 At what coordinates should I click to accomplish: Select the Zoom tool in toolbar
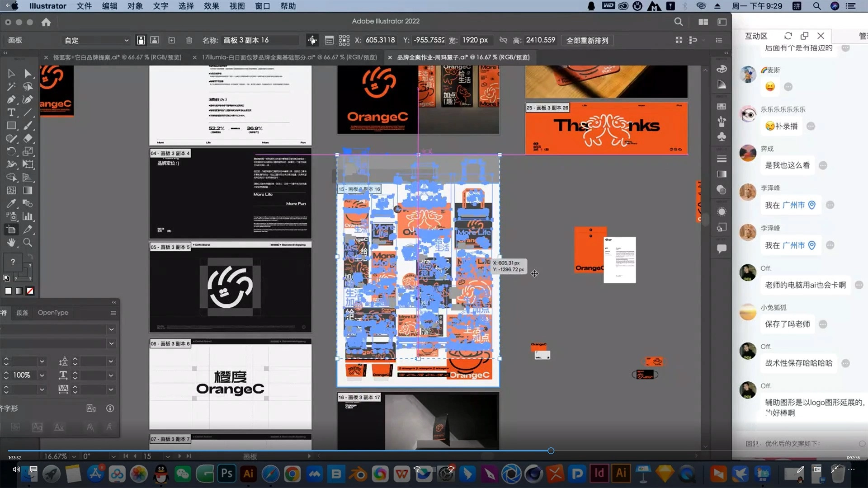click(28, 243)
